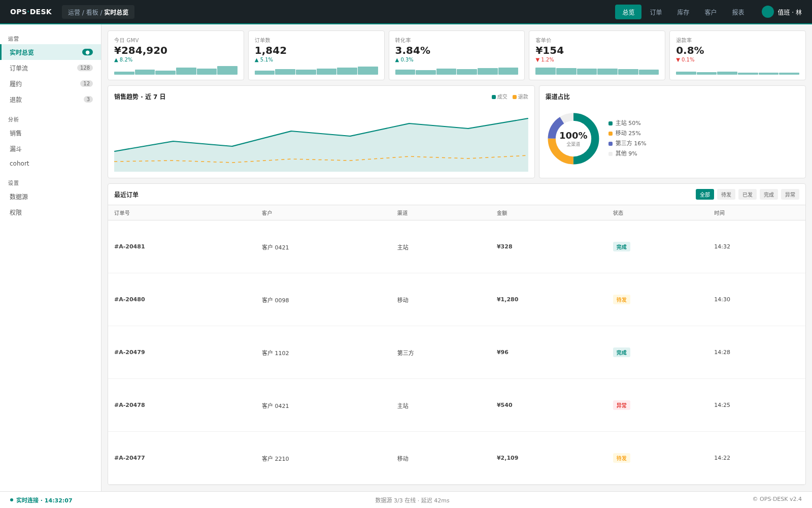Open order #A-20480
The height and width of the screenshot is (508, 812).
457,300
